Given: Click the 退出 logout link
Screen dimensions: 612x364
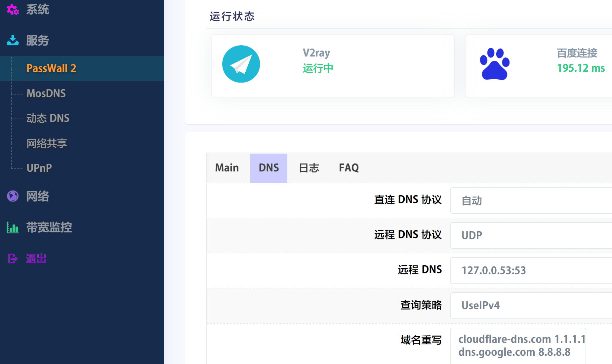Looking at the screenshot, I should click(36, 258).
